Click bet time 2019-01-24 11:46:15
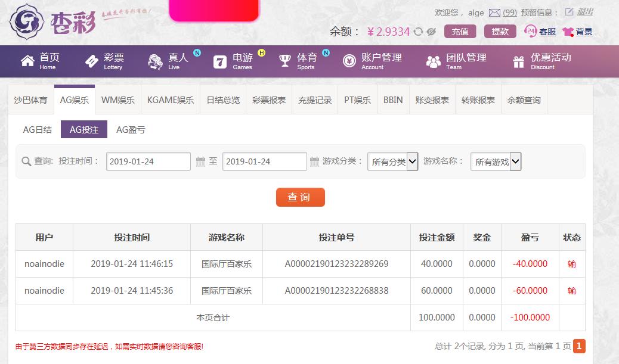Viewport: 619px width, 364px height. [131, 264]
